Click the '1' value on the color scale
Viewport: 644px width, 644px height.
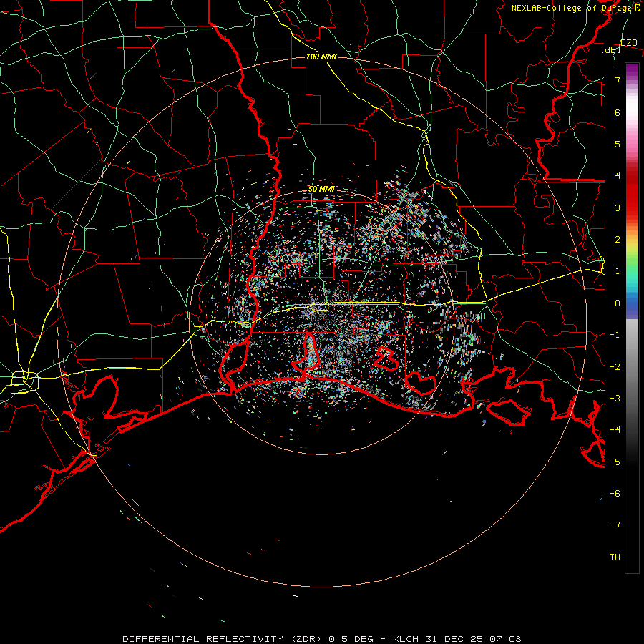click(x=618, y=271)
